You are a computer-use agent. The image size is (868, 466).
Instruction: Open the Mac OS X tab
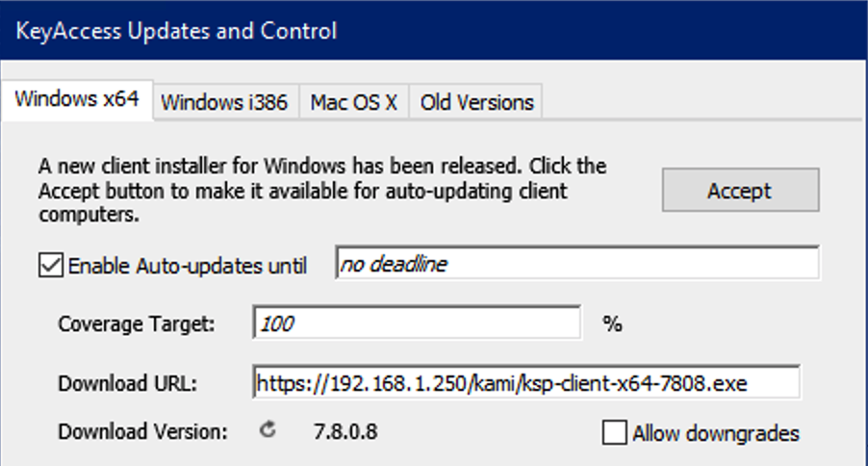[354, 102]
